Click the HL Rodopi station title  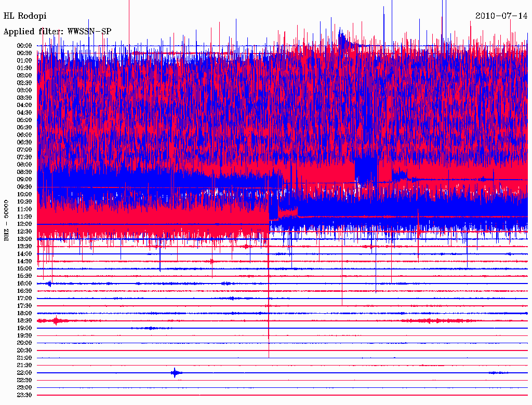(25, 16)
